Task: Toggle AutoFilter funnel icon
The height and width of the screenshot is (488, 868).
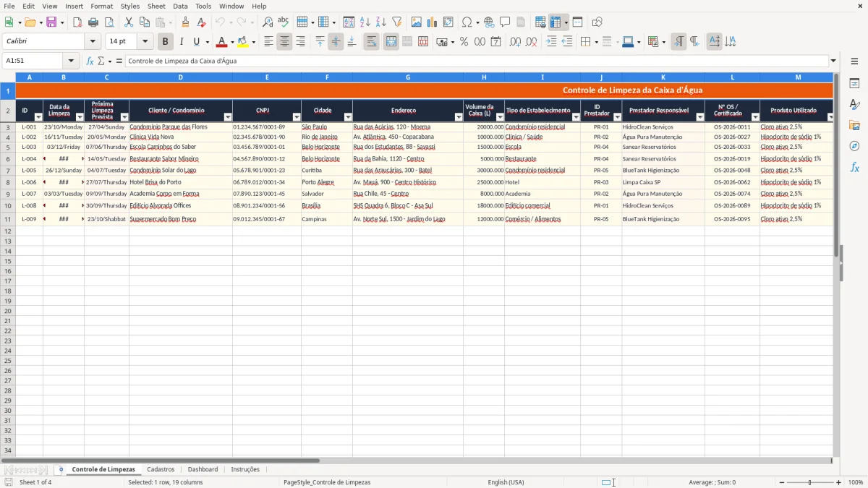Action: pos(396,22)
